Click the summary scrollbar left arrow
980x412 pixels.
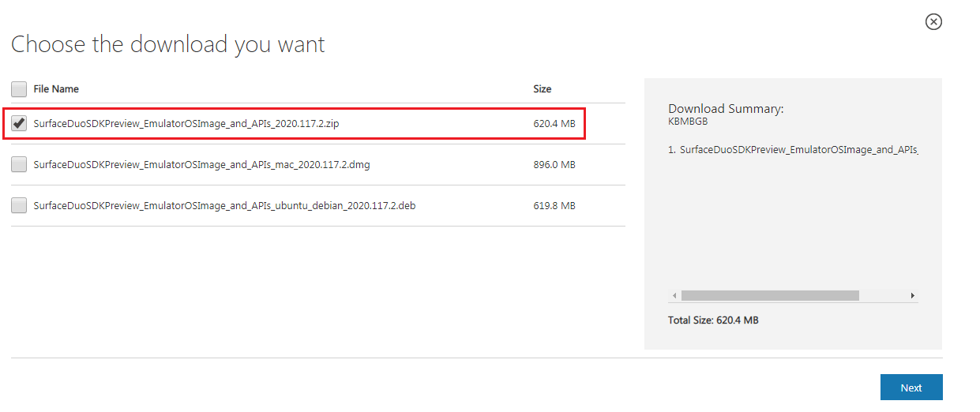[x=674, y=295]
